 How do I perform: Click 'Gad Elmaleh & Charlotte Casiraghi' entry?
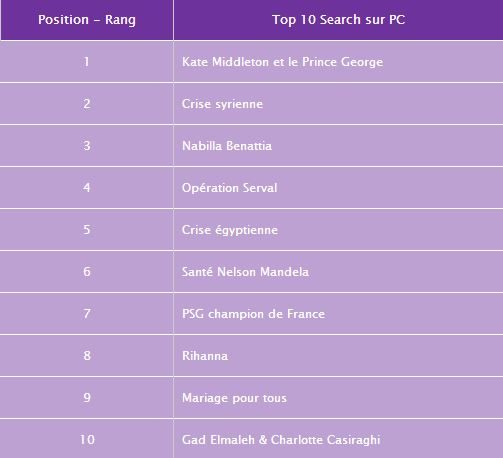(281, 440)
